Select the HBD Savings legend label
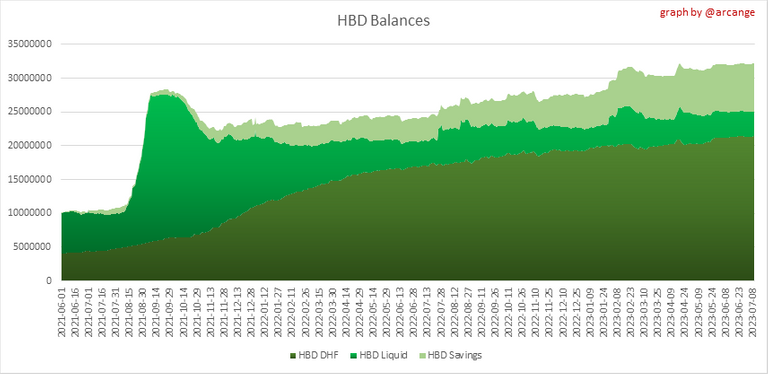 [455, 355]
